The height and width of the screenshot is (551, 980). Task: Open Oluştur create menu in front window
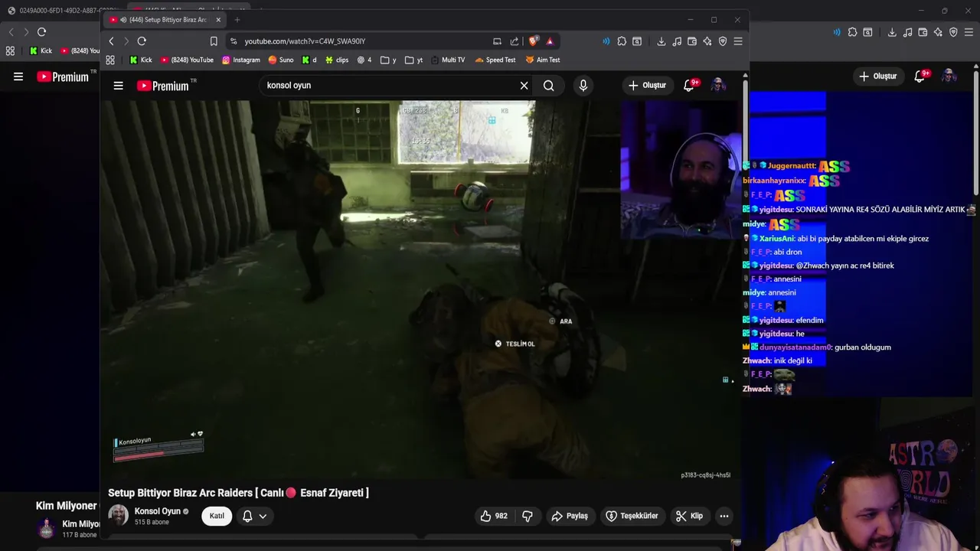648,86
